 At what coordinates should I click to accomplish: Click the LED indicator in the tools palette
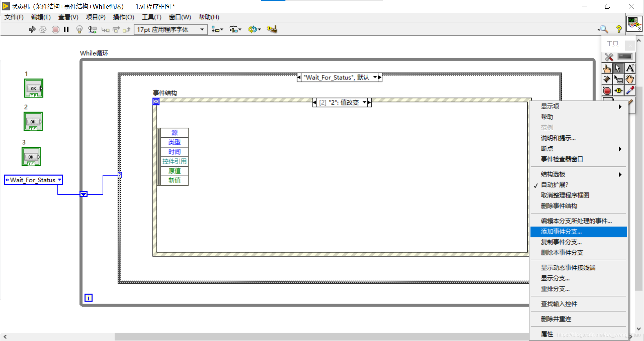[625, 57]
